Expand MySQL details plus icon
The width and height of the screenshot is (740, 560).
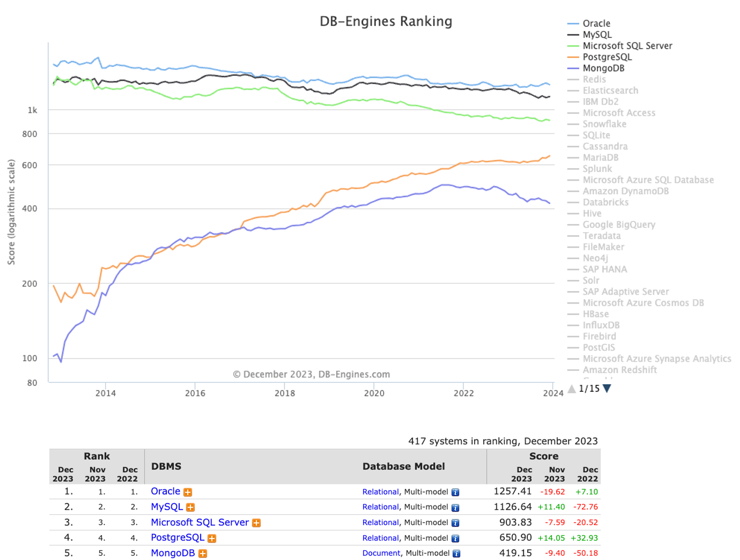190,508
